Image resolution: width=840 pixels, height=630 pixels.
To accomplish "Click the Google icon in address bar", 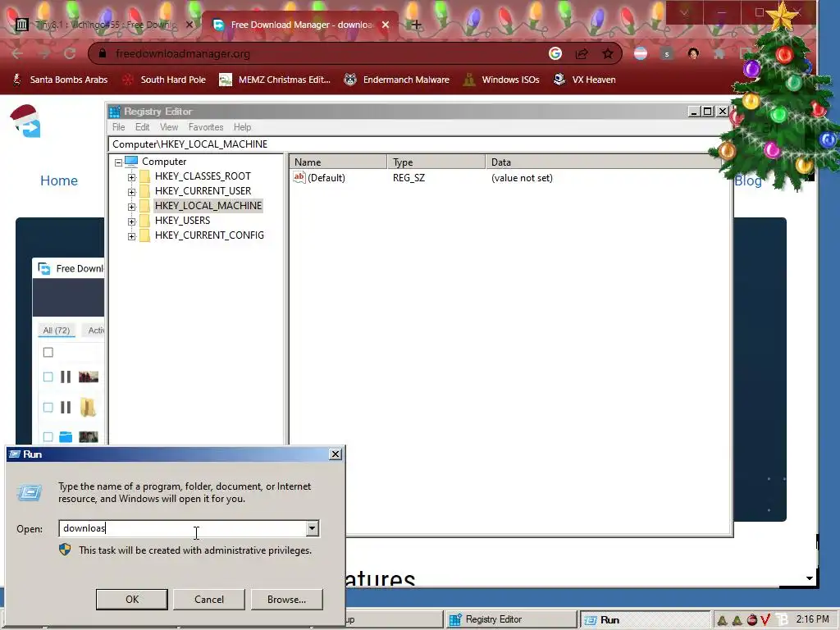I will pyautogui.click(x=555, y=53).
